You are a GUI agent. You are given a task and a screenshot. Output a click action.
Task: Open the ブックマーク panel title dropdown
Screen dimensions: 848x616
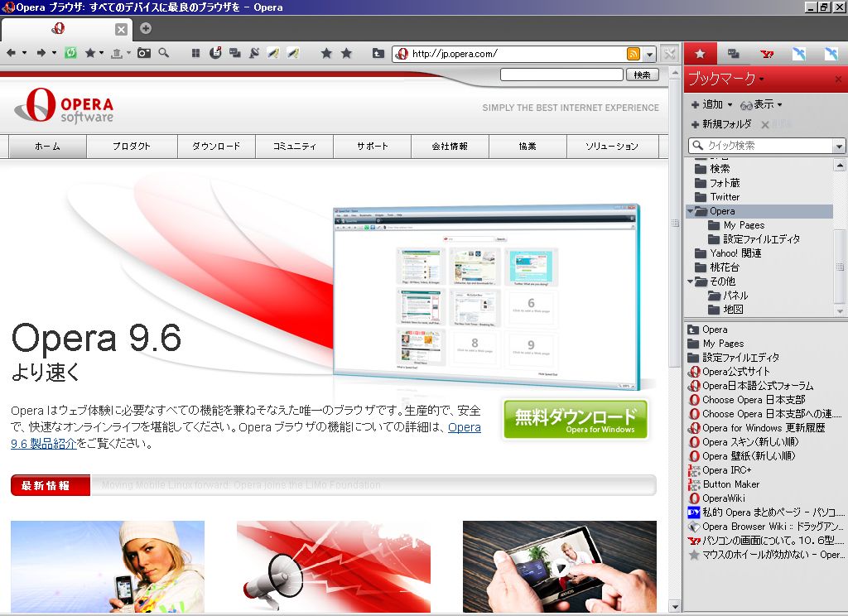pos(762,79)
